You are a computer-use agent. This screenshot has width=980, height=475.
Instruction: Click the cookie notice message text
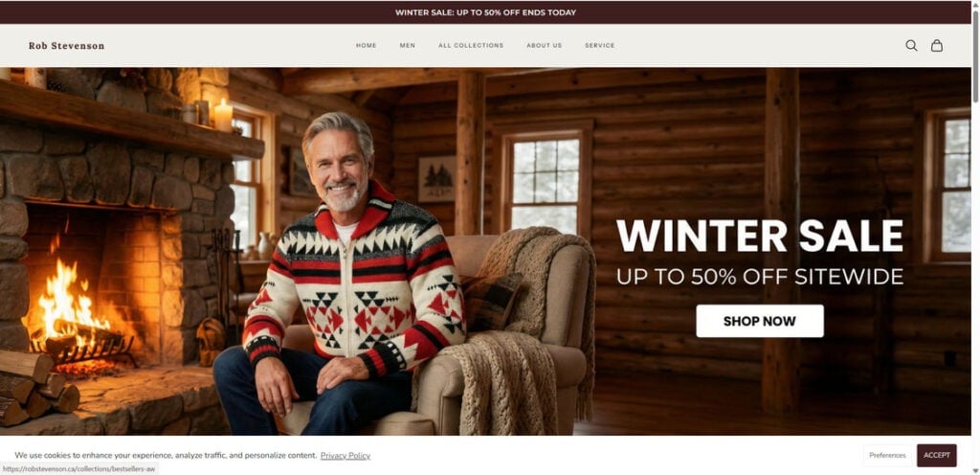[166, 456]
